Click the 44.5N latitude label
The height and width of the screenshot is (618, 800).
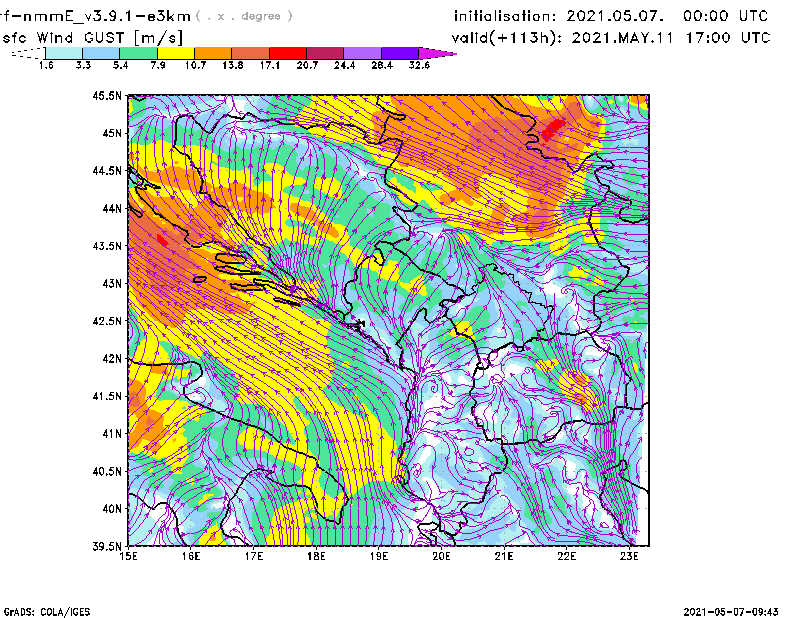click(x=107, y=170)
